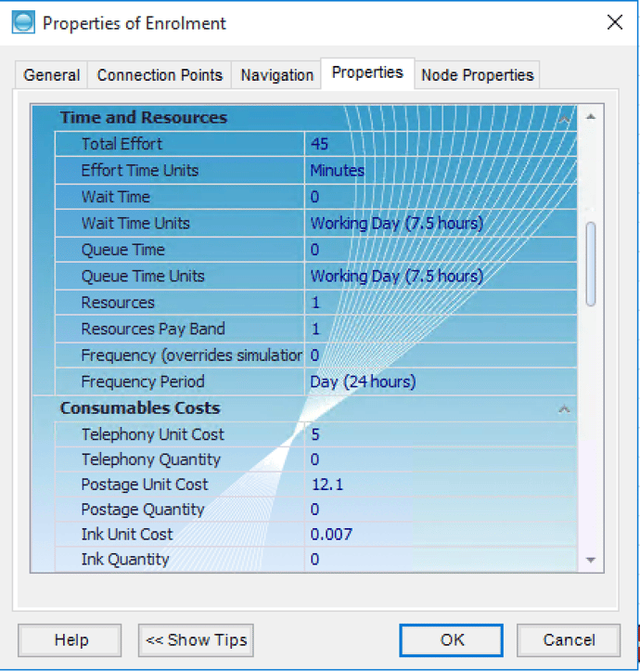
Task: Select the Resources Pay Band label
Action: pos(153,330)
